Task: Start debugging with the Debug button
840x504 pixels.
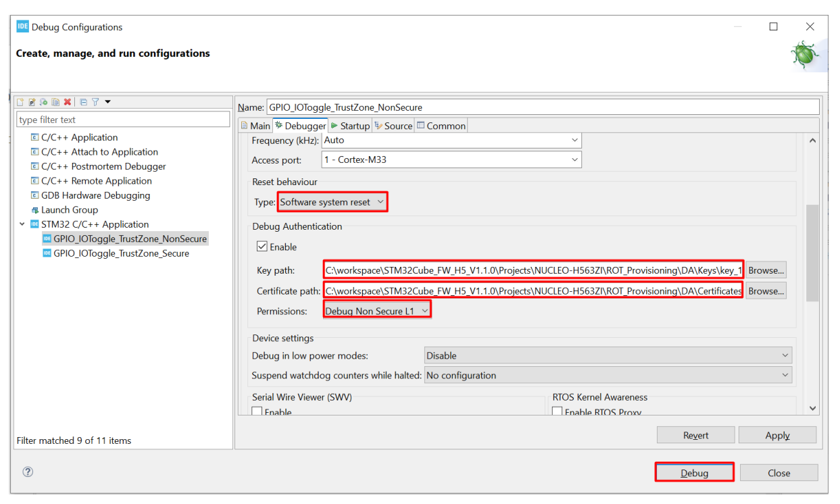Action: 694,472
